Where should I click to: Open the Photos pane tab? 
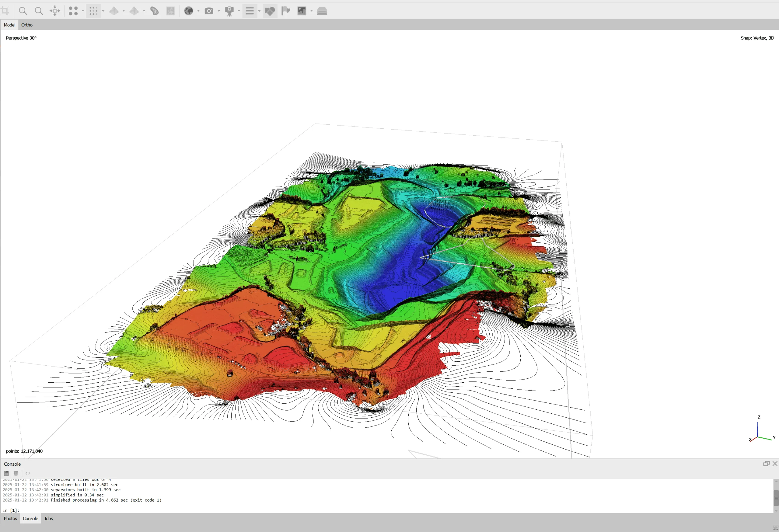(10, 518)
